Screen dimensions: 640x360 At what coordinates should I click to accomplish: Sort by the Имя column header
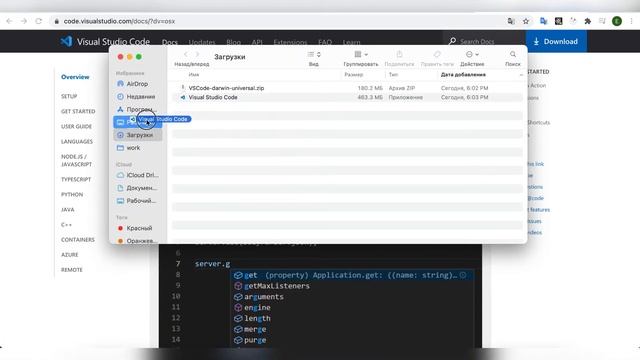[194, 75]
